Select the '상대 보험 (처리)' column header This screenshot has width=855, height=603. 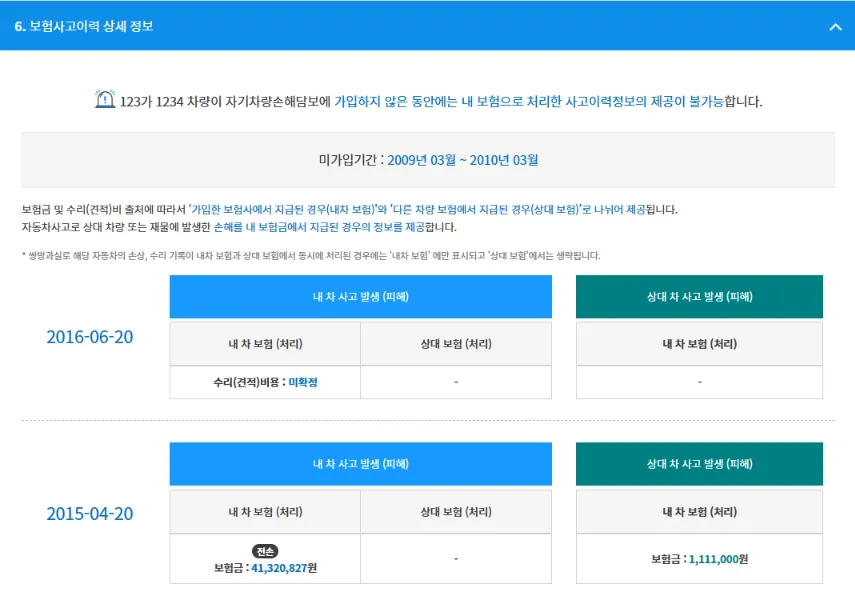pos(457,344)
